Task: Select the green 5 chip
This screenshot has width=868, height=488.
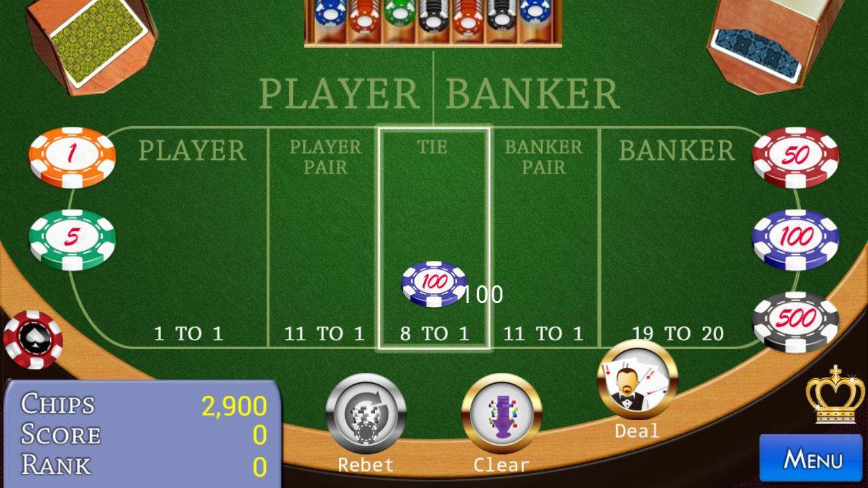Action: 72,239
